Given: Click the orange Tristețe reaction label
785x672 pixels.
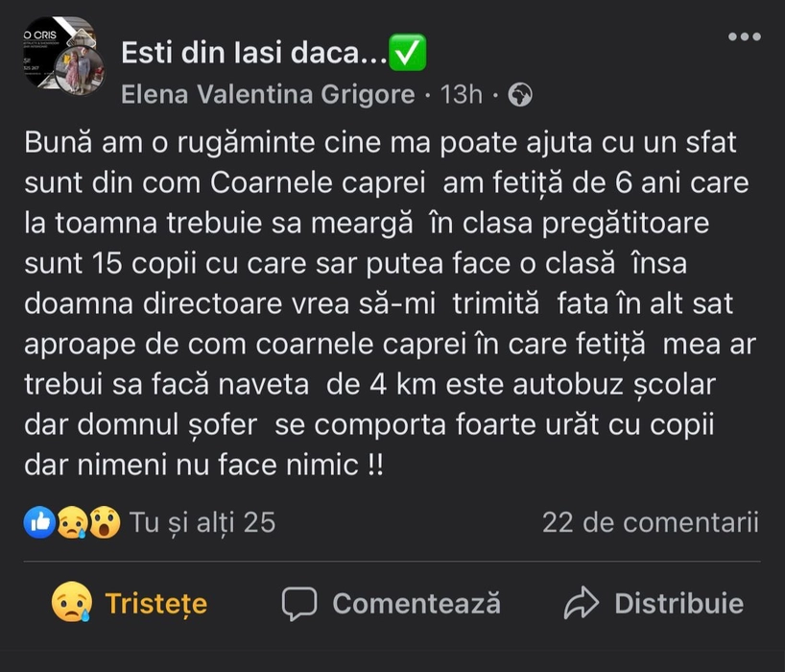Looking at the screenshot, I should [155, 603].
